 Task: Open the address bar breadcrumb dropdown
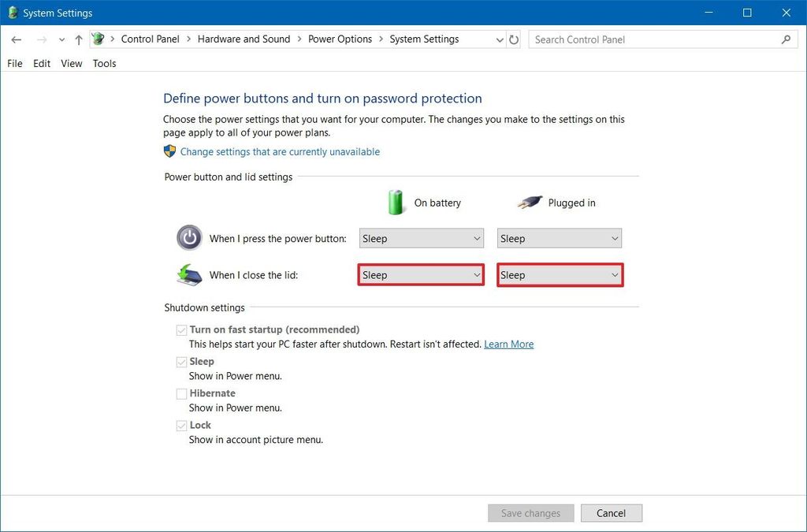pyautogui.click(x=500, y=39)
